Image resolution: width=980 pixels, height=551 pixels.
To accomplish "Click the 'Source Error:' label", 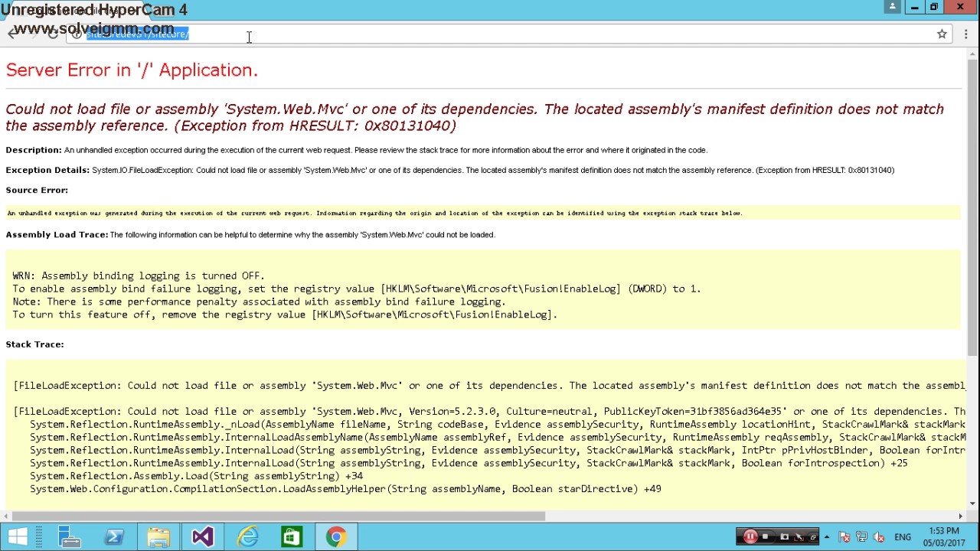I will click(x=37, y=190).
